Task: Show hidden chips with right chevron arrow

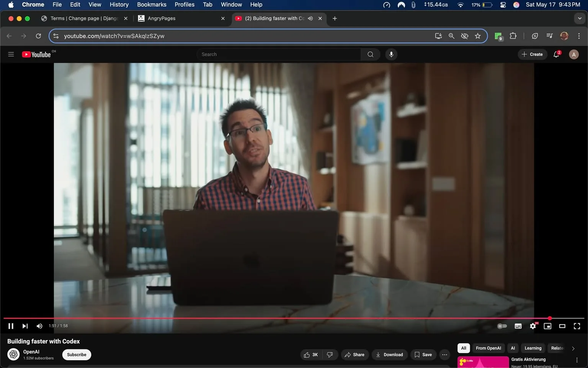Action: tap(573, 348)
